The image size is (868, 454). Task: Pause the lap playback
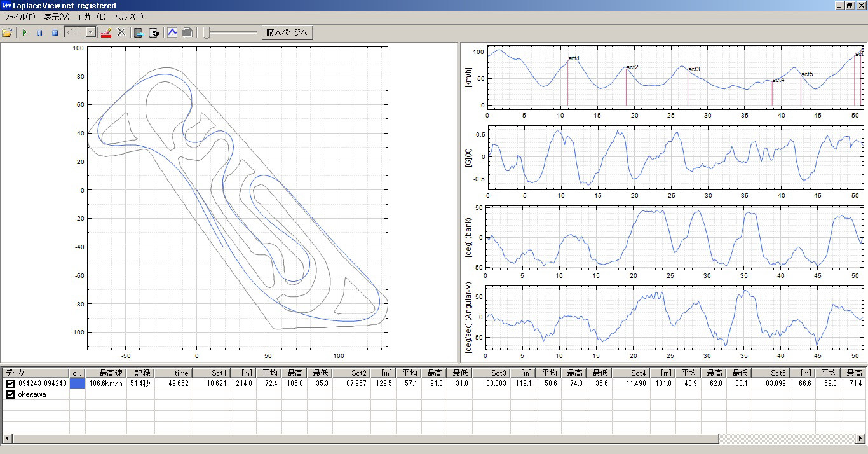(x=39, y=32)
